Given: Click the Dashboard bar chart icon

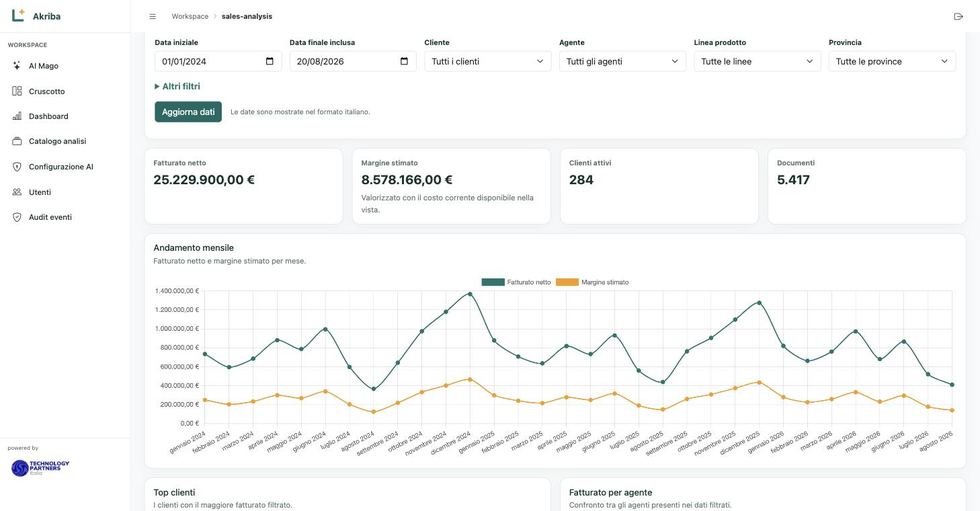Looking at the screenshot, I should coord(17,116).
